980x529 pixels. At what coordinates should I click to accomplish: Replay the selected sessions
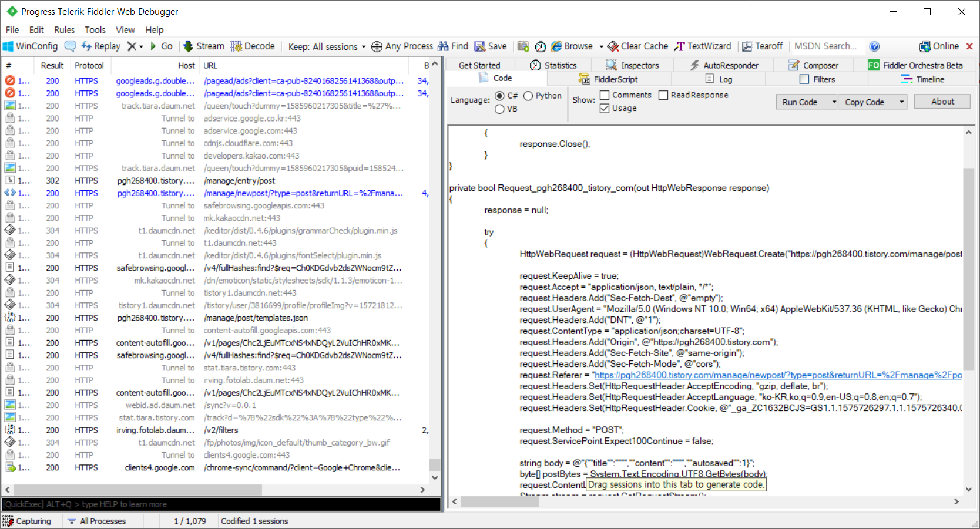click(x=100, y=46)
